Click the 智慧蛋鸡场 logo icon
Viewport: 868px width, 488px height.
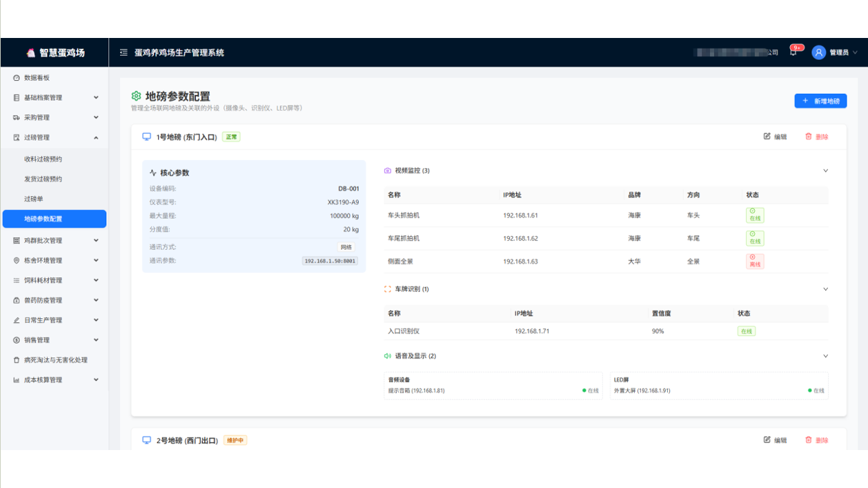coord(30,52)
